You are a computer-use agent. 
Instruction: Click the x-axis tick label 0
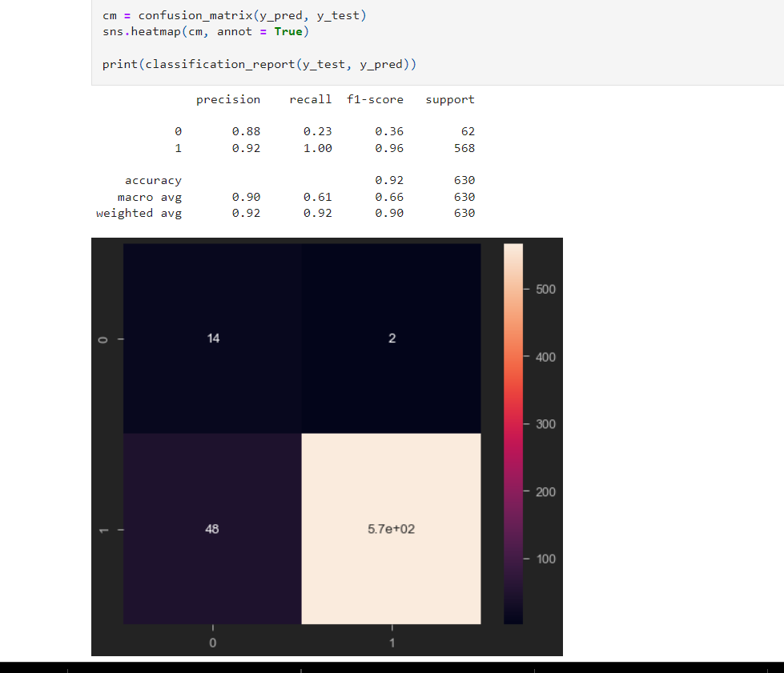tap(212, 643)
